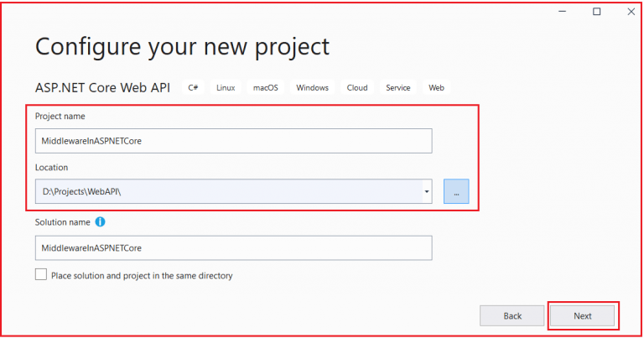
Task: Expand the Location dropdown arrow
Action: click(x=427, y=191)
